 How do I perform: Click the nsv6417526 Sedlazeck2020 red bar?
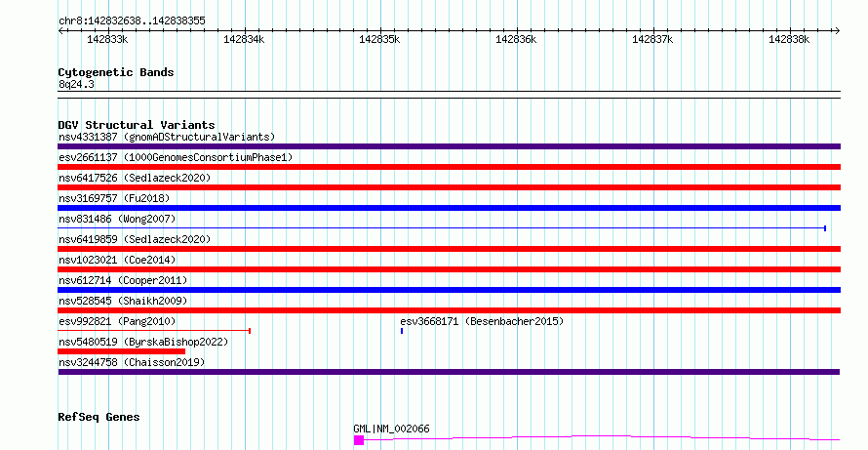(449, 187)
